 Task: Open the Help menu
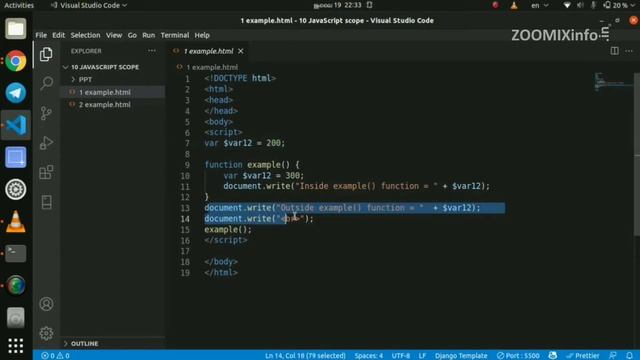[202, 35]
